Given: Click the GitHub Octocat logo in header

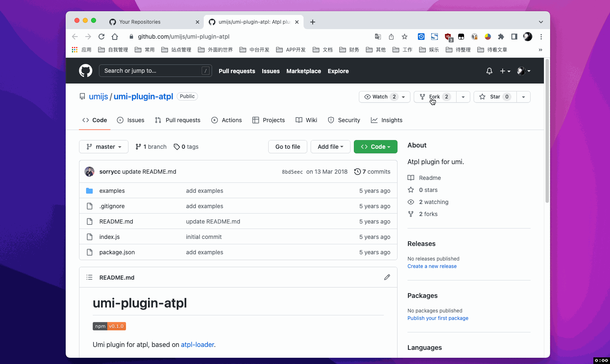Looking at the screenshot, I should click(86, 71).
